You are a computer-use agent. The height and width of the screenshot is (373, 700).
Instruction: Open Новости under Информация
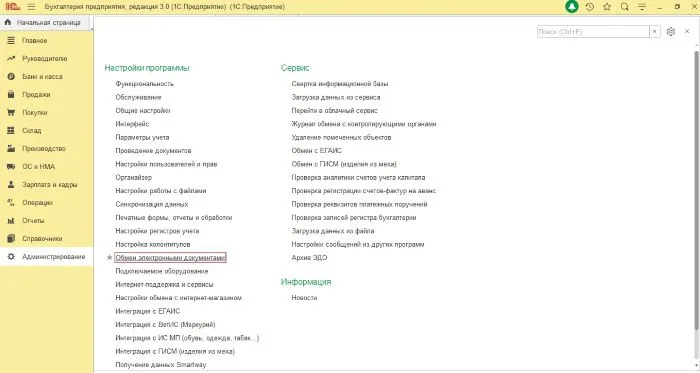tap(304, 298)
